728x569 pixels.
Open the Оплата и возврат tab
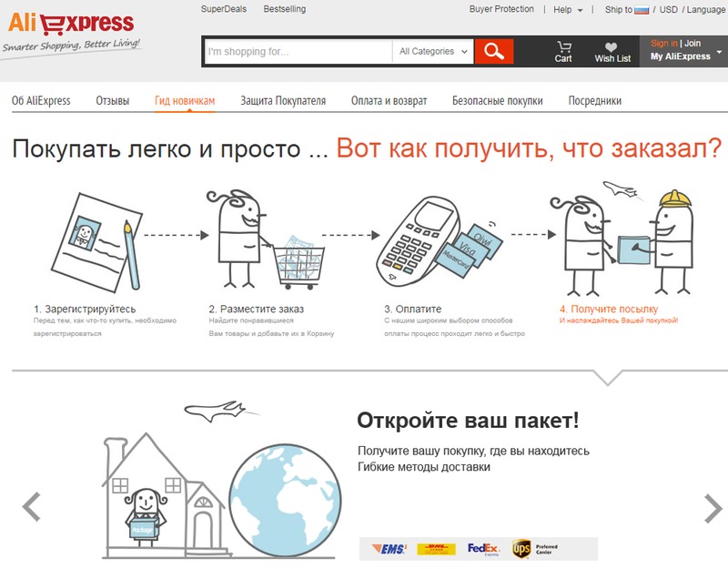point(389,100)
